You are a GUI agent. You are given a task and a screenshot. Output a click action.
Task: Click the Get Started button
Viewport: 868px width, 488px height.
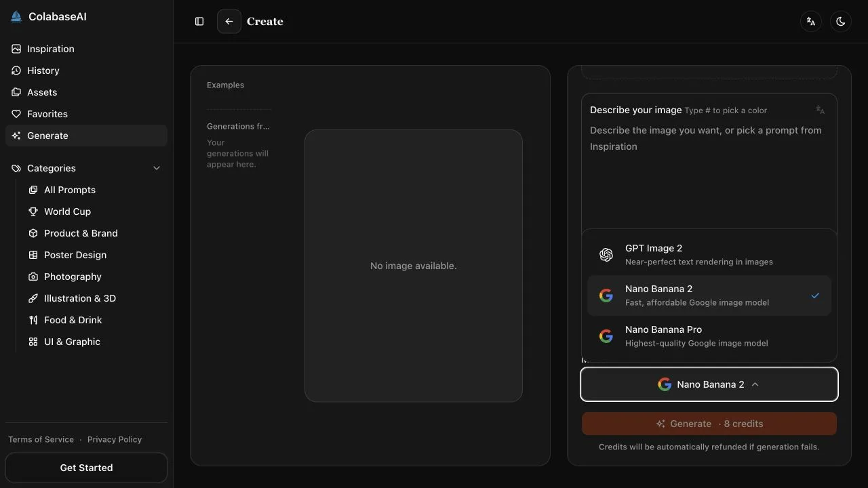(86, 468)
